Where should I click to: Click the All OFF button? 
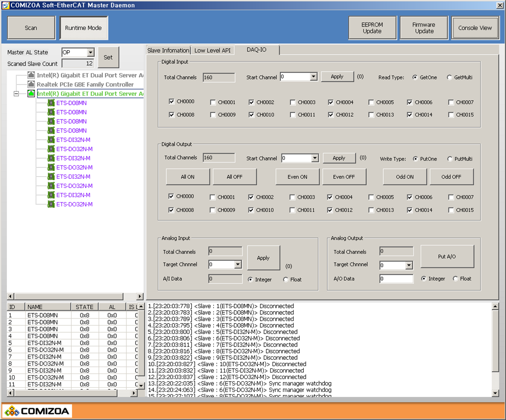[x=234, y=177]
